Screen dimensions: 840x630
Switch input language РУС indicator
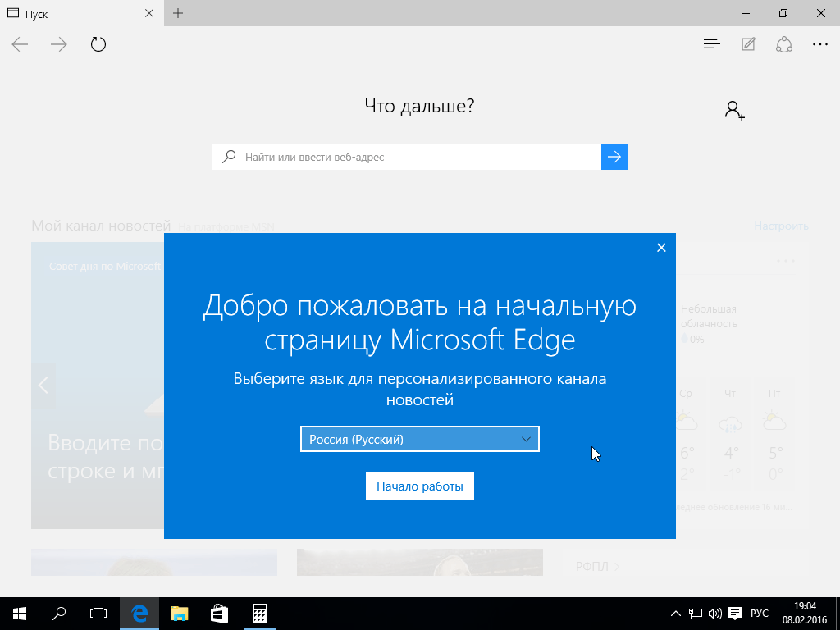760,614
